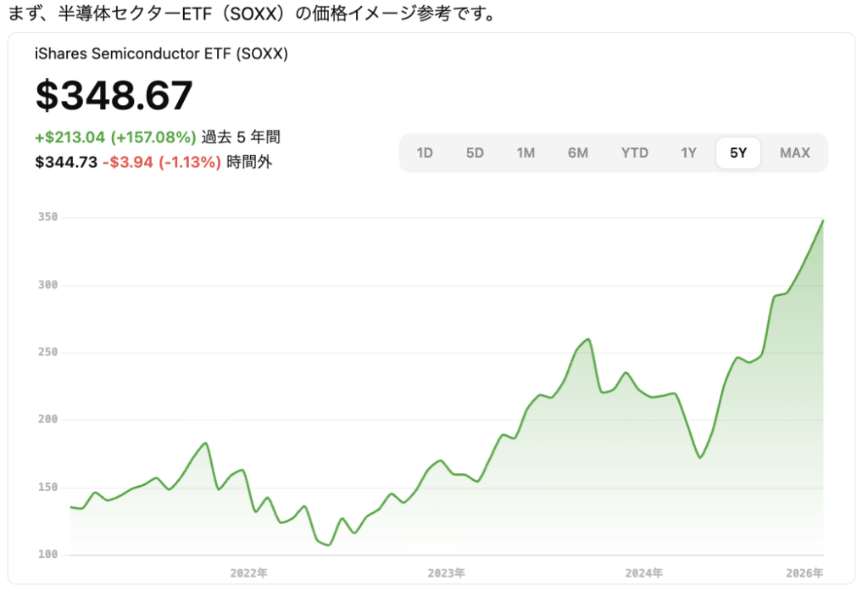Switch to the YTD view
Screen dimensions: 868x597
pos(634,153)
